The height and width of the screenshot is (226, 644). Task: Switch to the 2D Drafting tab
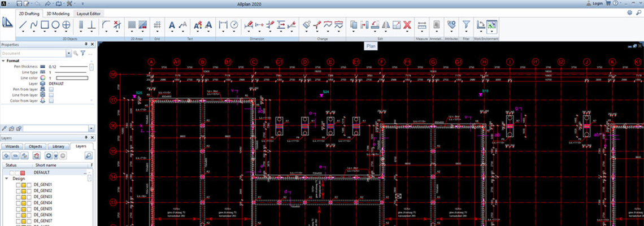tap(29, 13)
